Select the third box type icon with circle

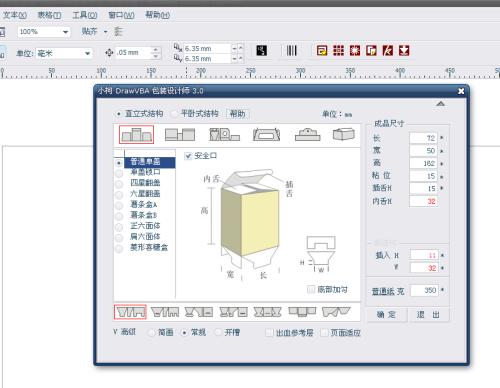coord(224,134)
